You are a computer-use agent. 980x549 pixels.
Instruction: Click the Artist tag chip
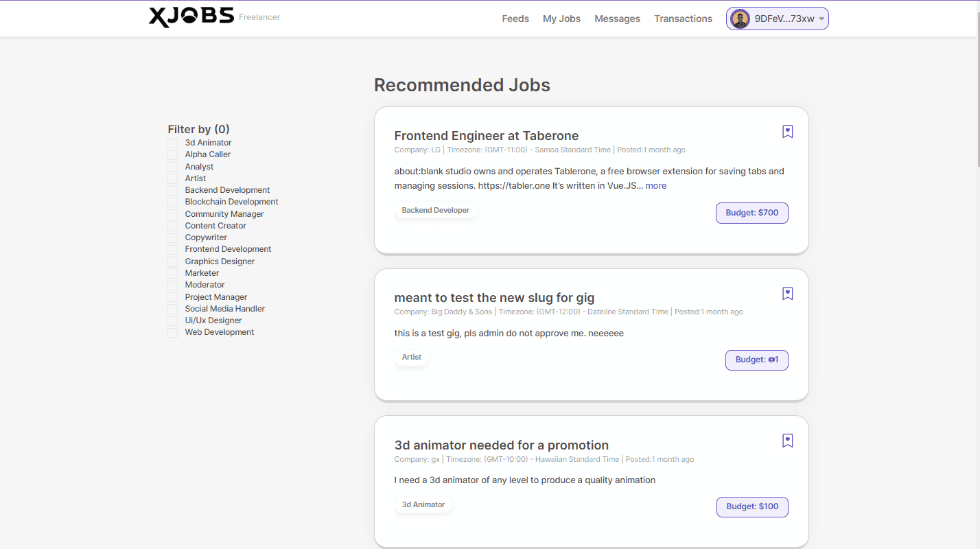point(412,358)
